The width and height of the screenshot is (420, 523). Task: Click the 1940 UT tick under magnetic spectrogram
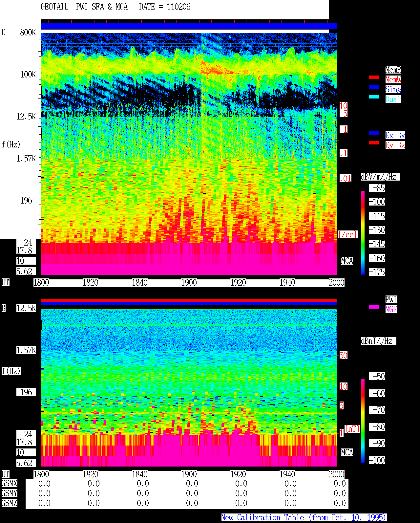[287, 474]
